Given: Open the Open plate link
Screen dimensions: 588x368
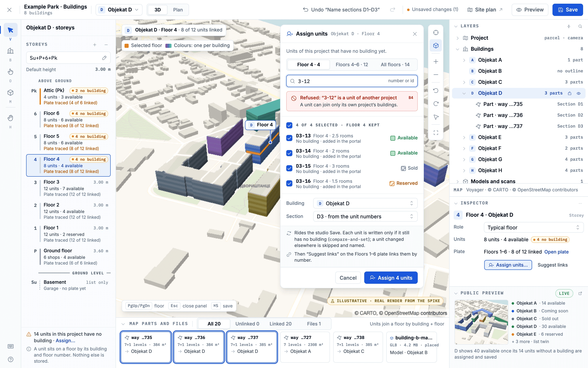Looking at the screenshot, I should 556,252.
